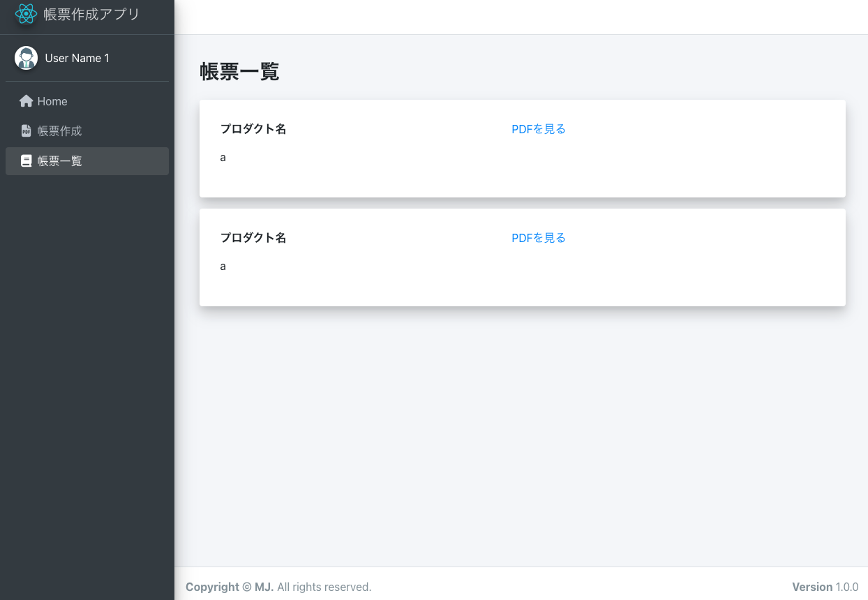The height and width of the screenshot is (600, 868).
Task: Open the 帳票作成 sidebar menu item
Action: pos(59,130)
